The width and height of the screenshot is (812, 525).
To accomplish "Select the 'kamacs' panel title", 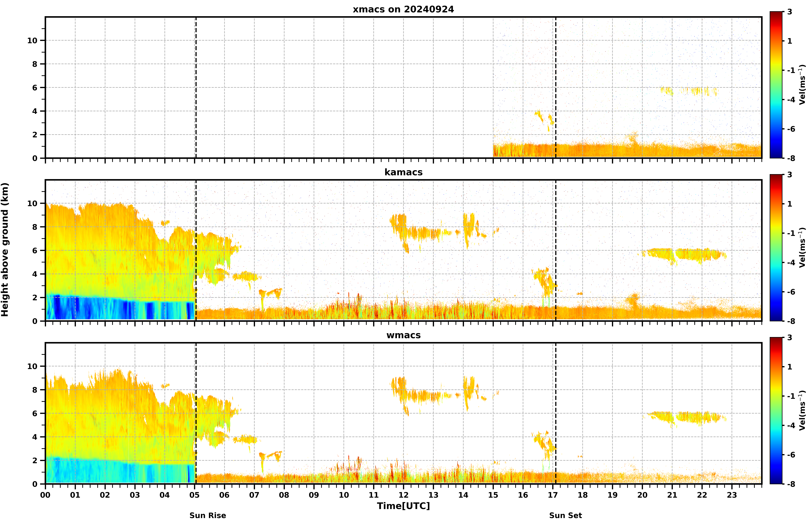I will pos(403,172).
